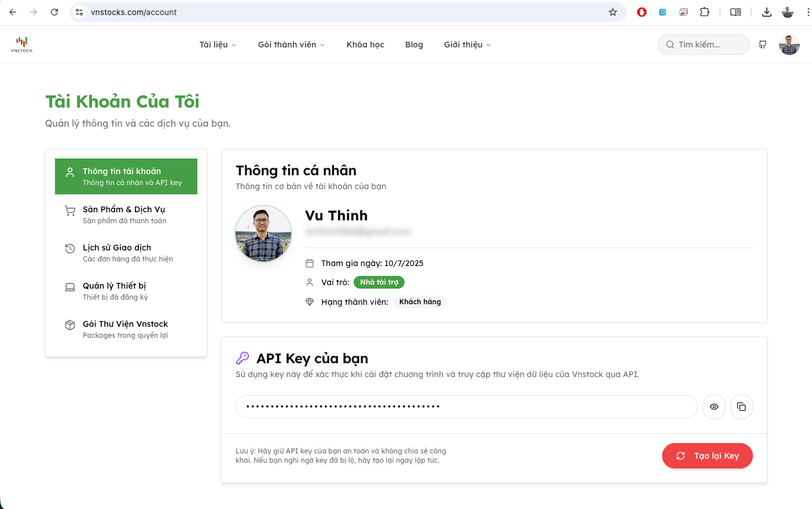
Task: Open the Gói thành viên dropdown
Action: click(291, 45)
